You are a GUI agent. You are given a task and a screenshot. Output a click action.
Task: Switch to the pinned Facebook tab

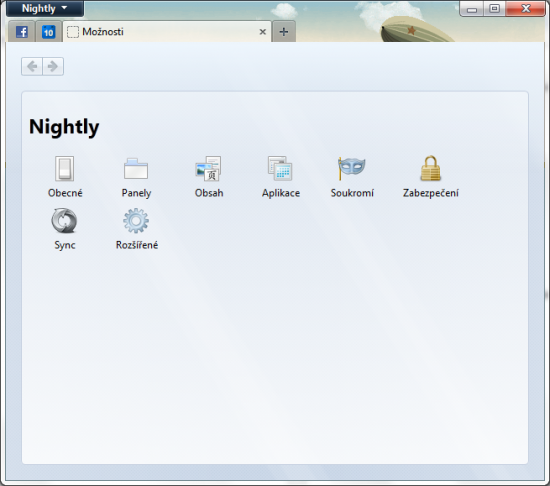[x=21, y=32]
